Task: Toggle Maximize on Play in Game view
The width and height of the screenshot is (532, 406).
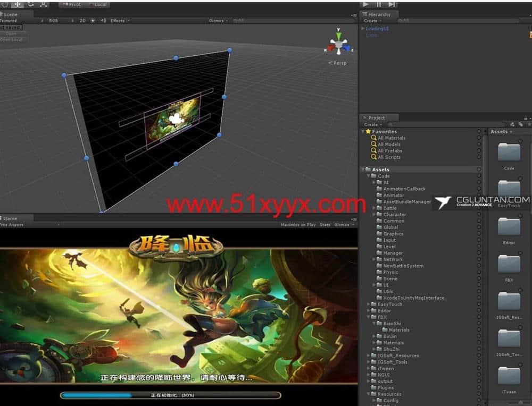Action: [x=298, y=225]
